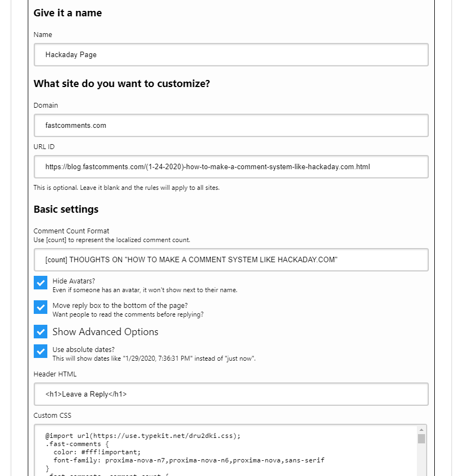Click the Custom CSS scrollbar up arrow
474x476 pixels.
pyautogui.click(x=421, y=430)
